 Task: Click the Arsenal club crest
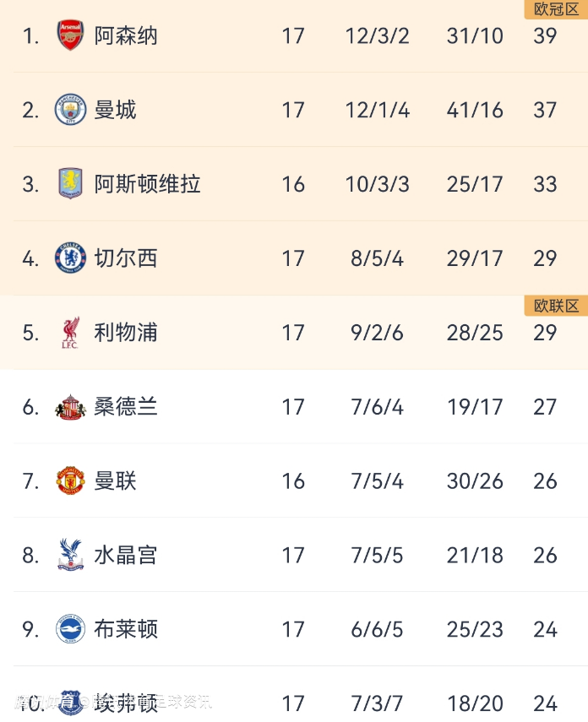70,35
